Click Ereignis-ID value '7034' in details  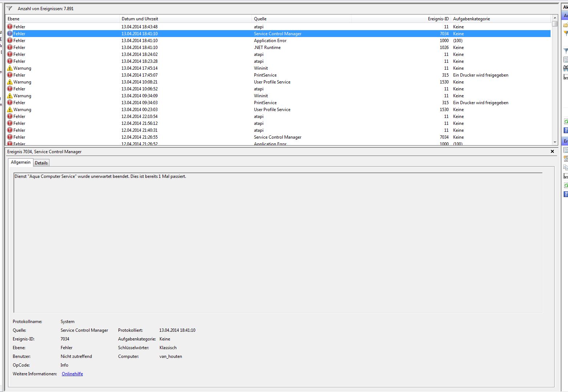pos(65,339)
